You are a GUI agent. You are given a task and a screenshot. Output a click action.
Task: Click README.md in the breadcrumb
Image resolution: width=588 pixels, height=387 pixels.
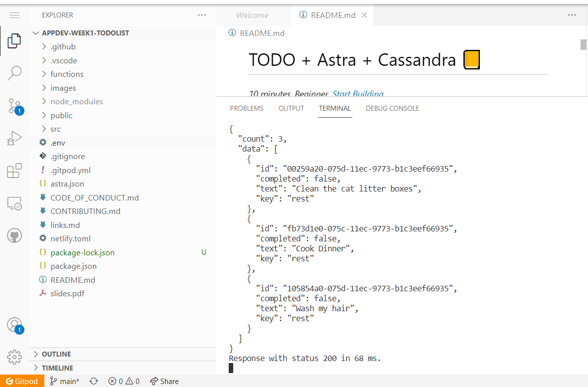tap(262, 33)
